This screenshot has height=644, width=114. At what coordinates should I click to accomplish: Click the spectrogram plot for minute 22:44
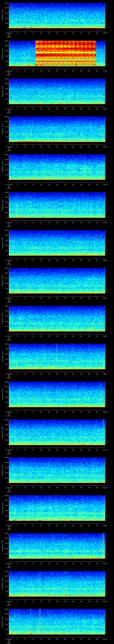(57, 584)
